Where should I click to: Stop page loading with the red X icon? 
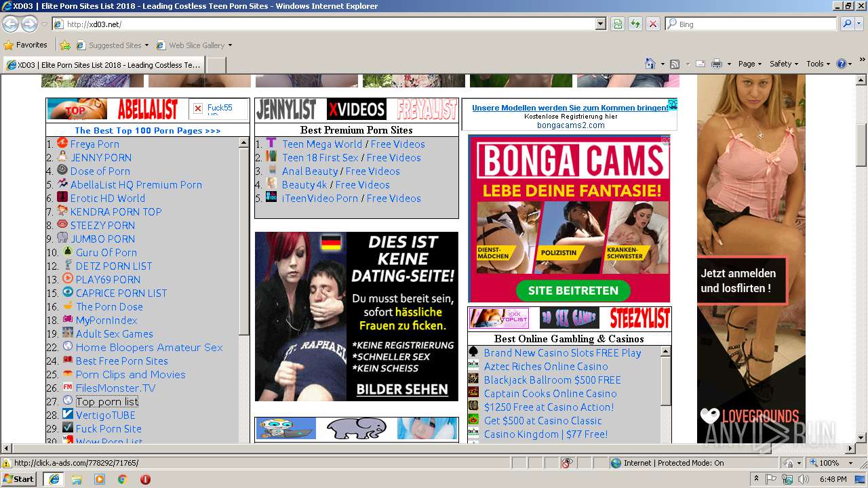click(x=652, y=24)
